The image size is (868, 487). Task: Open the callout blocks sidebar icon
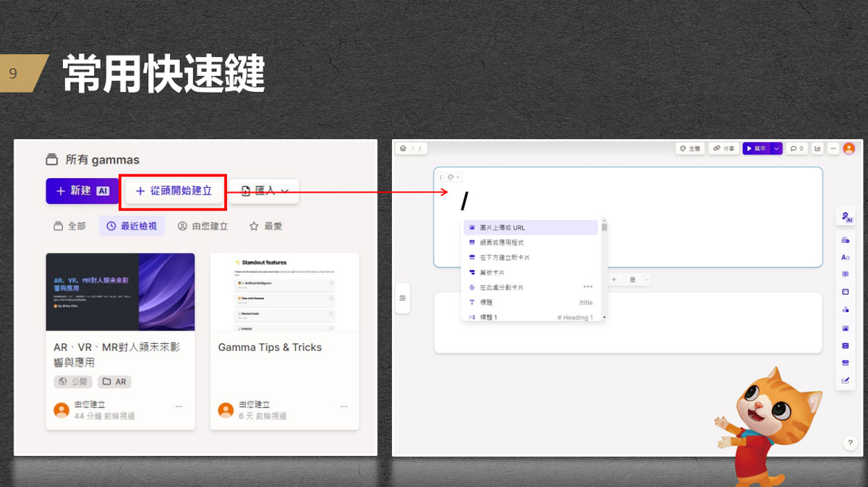tap(845, 274)
